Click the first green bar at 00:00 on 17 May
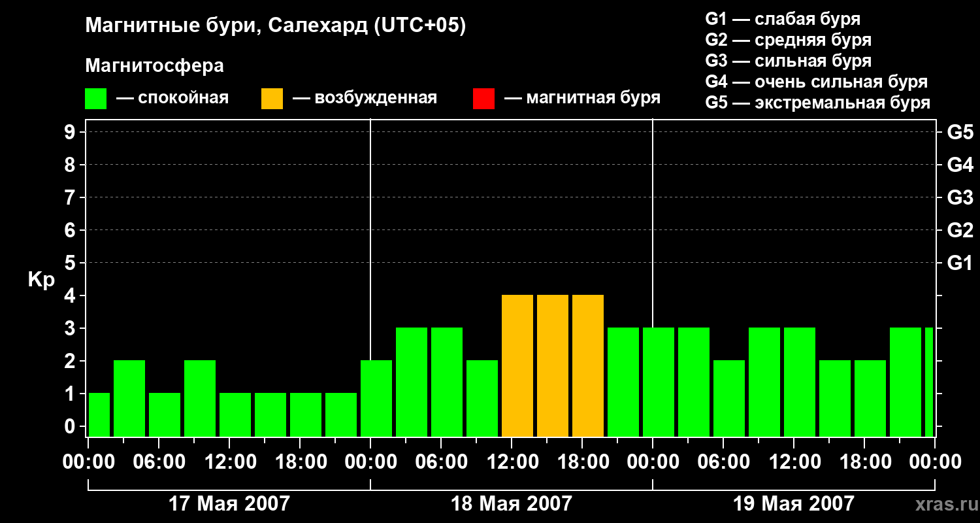The image size is (980, 523). point(99,414)
